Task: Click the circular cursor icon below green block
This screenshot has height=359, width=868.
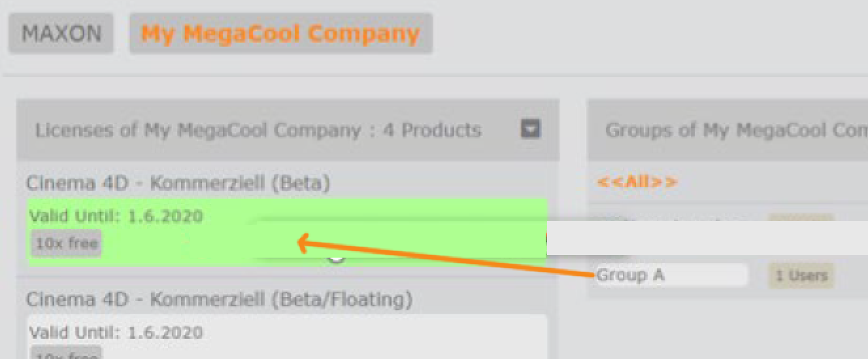Action: (x=336, y=257)
